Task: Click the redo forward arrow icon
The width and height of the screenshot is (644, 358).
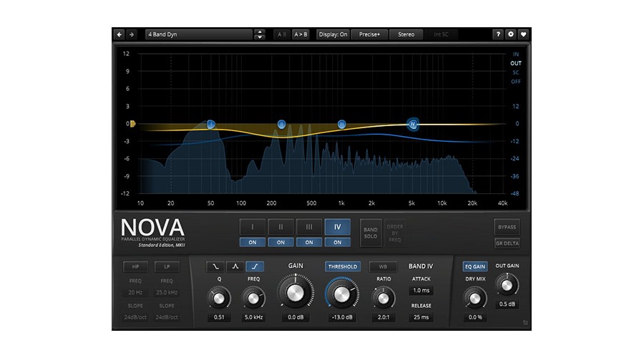Action: [132, 34]
